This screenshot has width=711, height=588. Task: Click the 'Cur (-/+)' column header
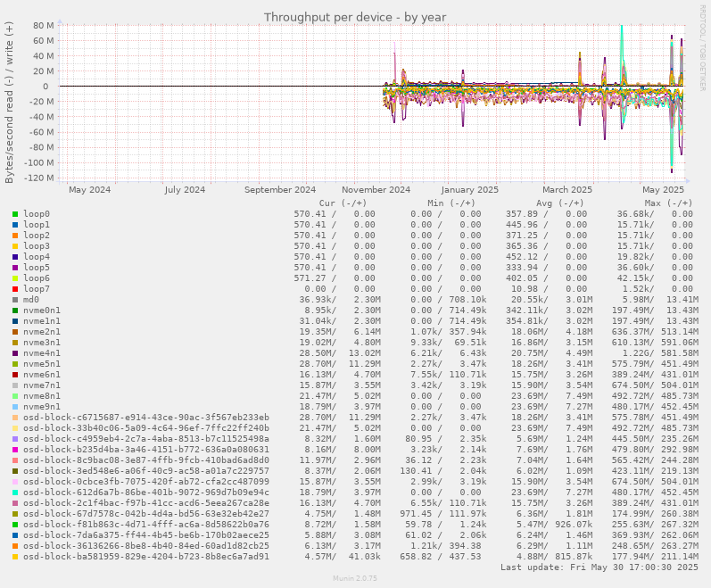343,203
